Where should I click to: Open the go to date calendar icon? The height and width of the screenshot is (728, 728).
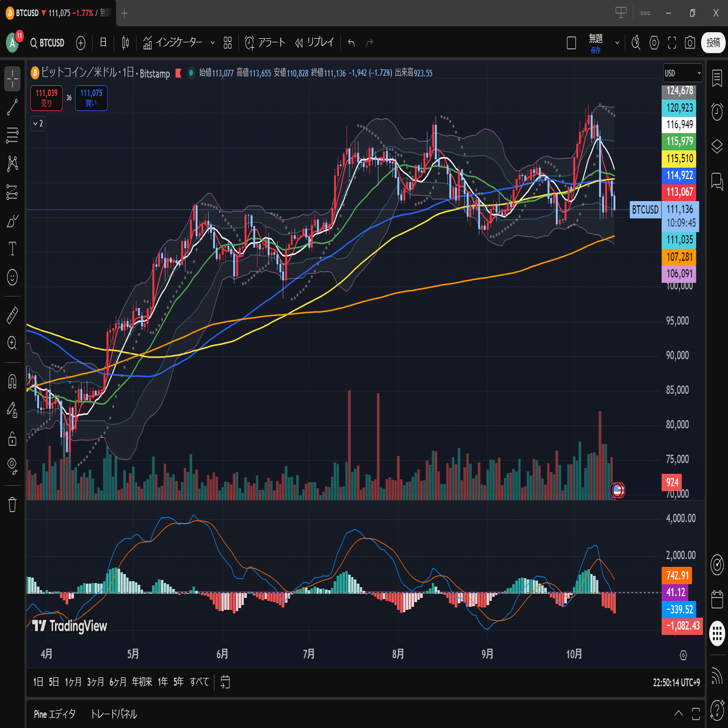click(225, 681)
